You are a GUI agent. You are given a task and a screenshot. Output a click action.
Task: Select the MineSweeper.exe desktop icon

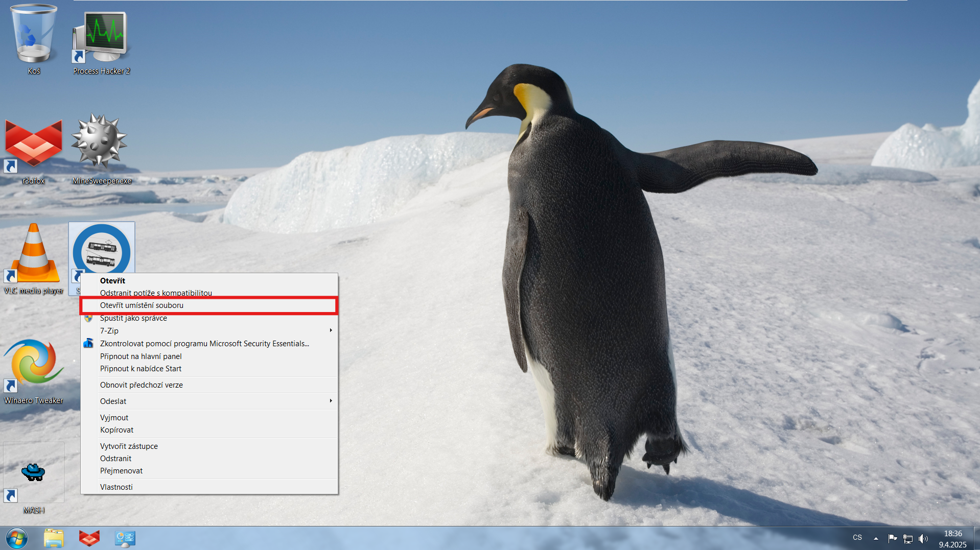point(100,146)
